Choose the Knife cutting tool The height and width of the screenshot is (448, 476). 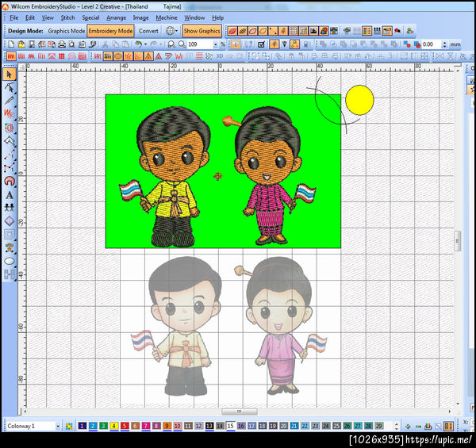(x=9, y=101)
